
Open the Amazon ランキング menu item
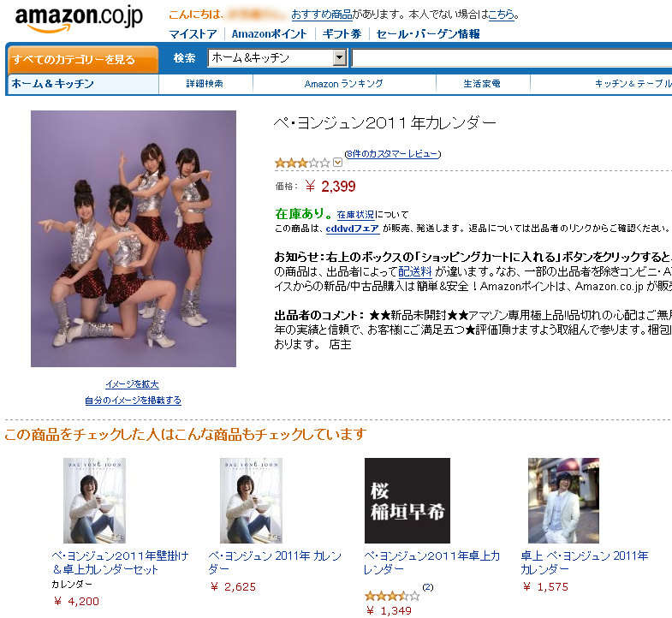(344, 84)
